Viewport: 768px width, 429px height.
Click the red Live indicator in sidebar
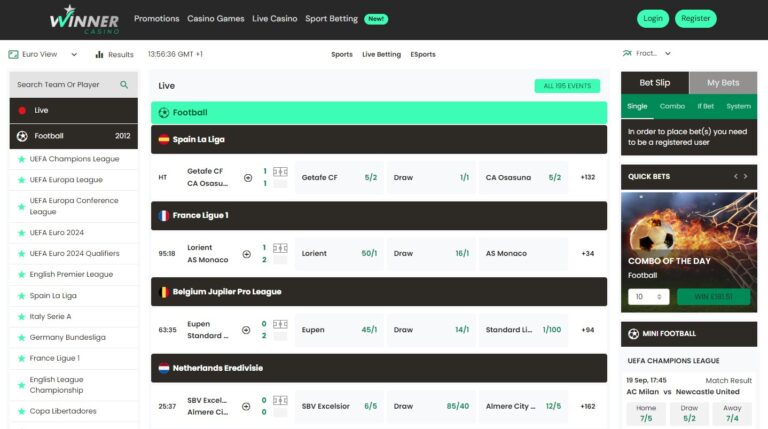coord(22,110)
